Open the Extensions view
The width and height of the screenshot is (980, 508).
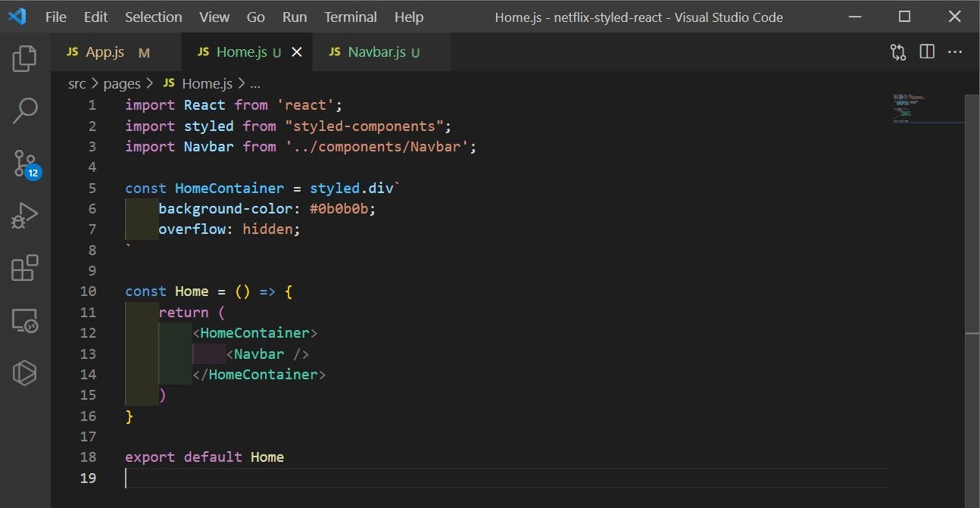click(25, 268)
